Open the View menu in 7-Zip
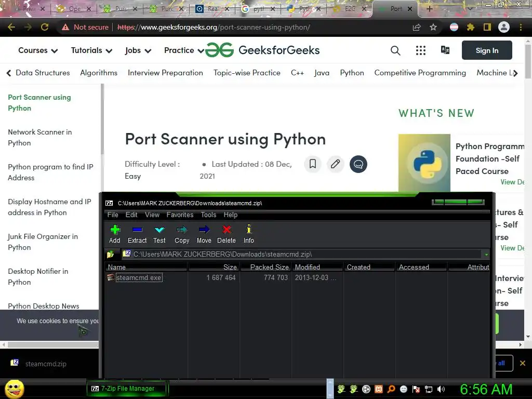This screenshot has width=532, height=399. 152,215
